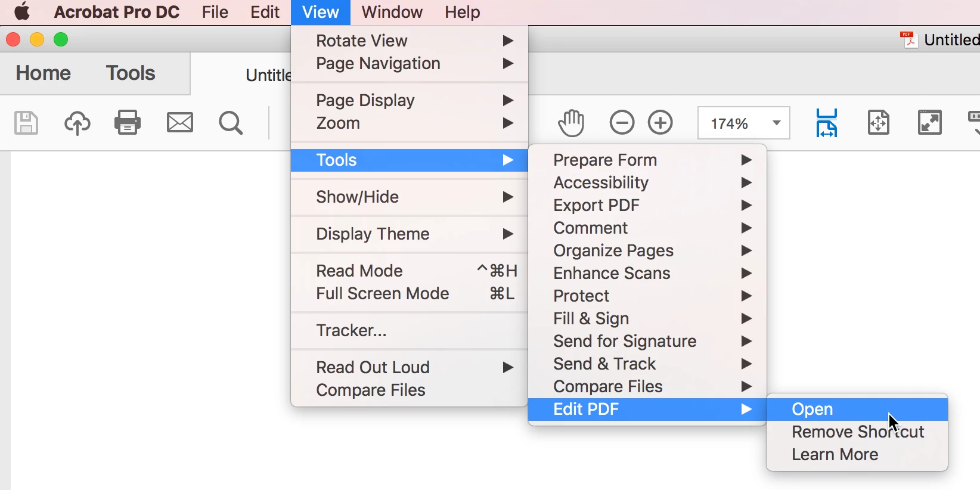Click inside the zoom percentage field
This screenshot has height=490, width=980.
point(730,123)
